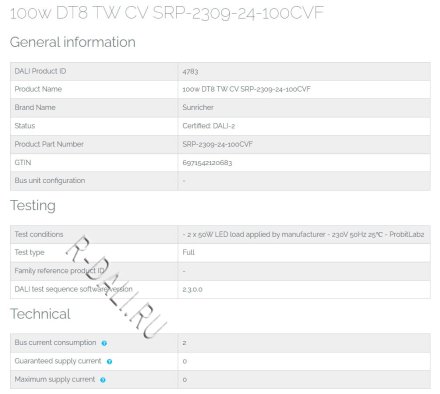Click the Product Name label
Image resolution: width=440 pixels, height=394 pixels.
pyautogui.click(x=38, y=89)
